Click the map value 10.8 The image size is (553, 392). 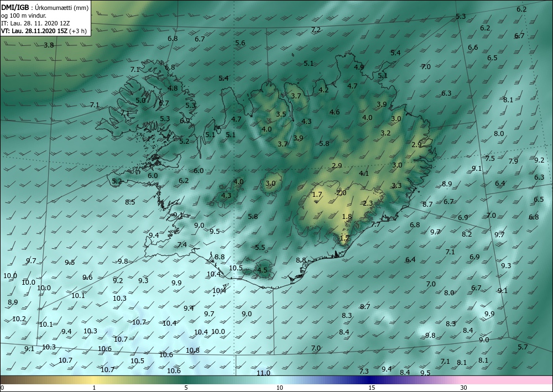(x=192, y=350)
